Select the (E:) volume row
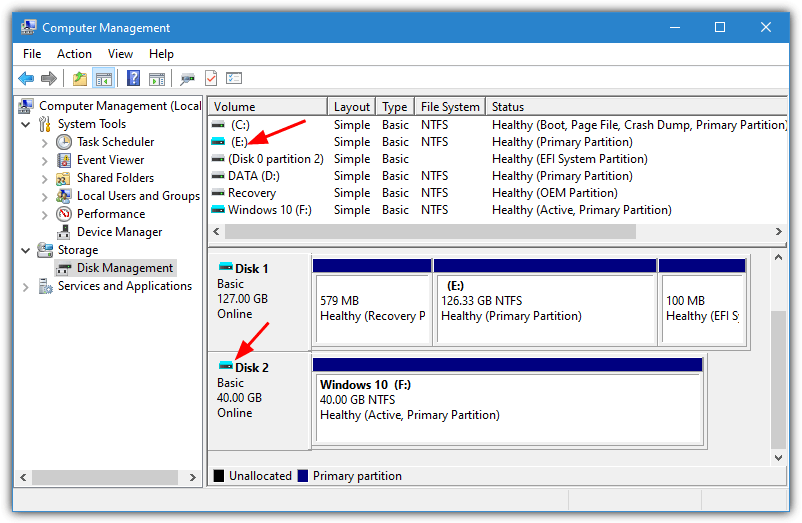The height and width of the screenshot is (523, 802). point(498,142)
